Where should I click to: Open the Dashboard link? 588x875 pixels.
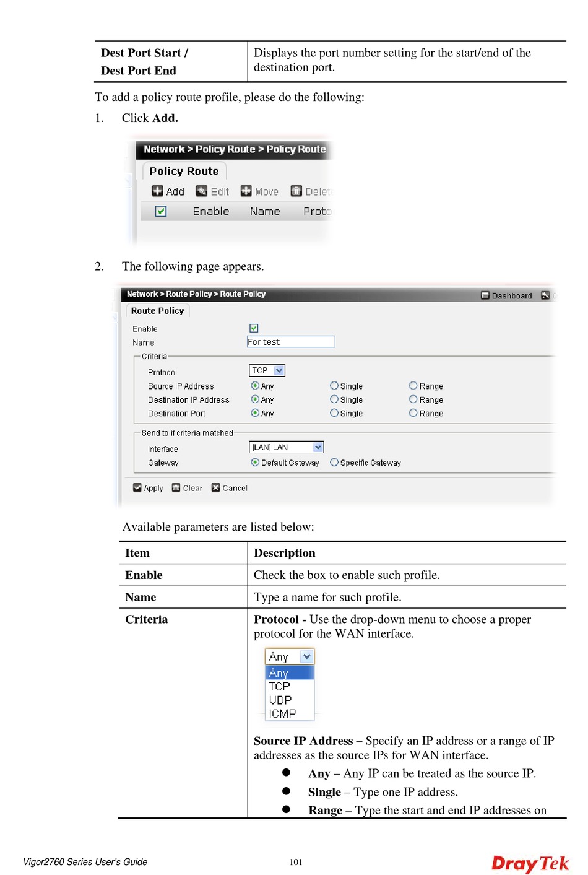coord(512,296)
